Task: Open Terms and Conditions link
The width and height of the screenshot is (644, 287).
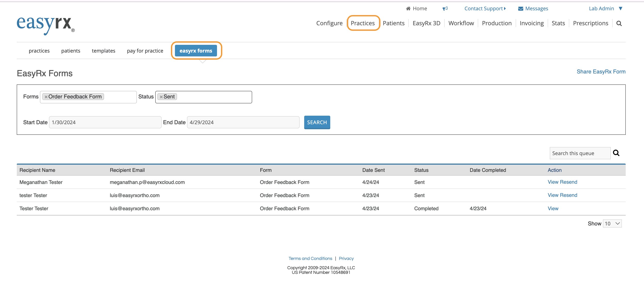Action: (x=310, y=258)
